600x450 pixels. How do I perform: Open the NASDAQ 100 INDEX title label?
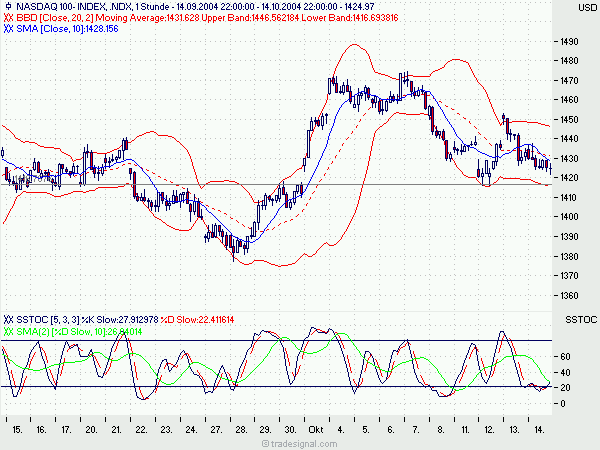click(x=195, y=7)
